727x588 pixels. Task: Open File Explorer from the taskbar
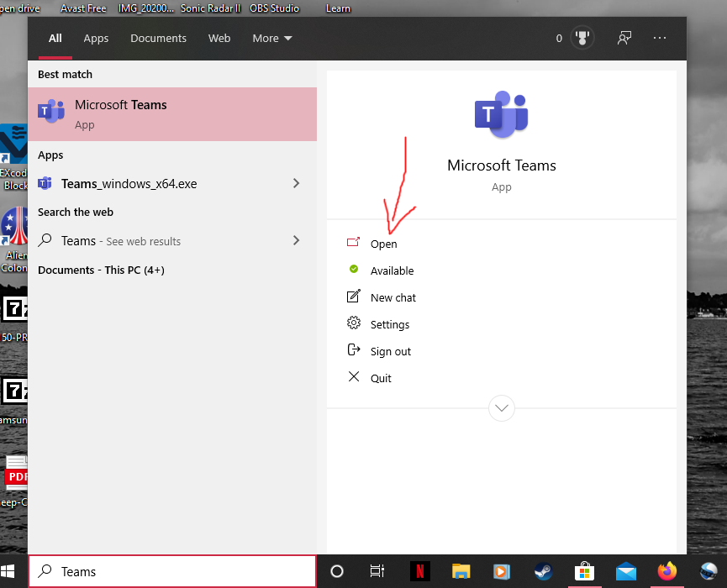click(461, 571)
